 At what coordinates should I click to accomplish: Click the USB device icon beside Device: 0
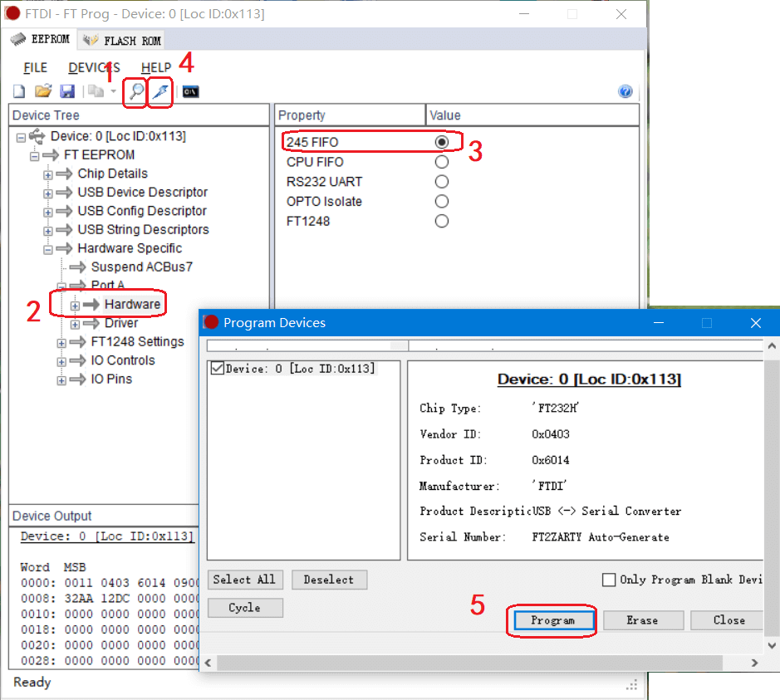[37, 135]
